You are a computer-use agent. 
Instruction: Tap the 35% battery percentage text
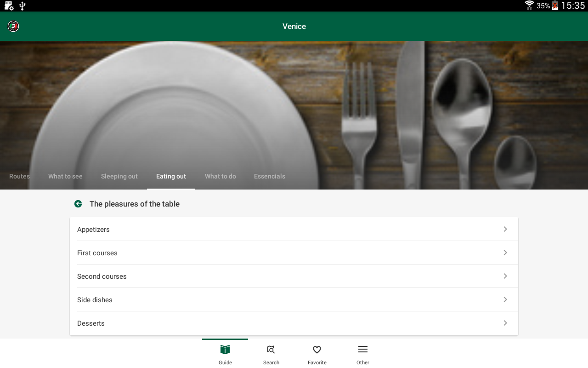(543, 6)
